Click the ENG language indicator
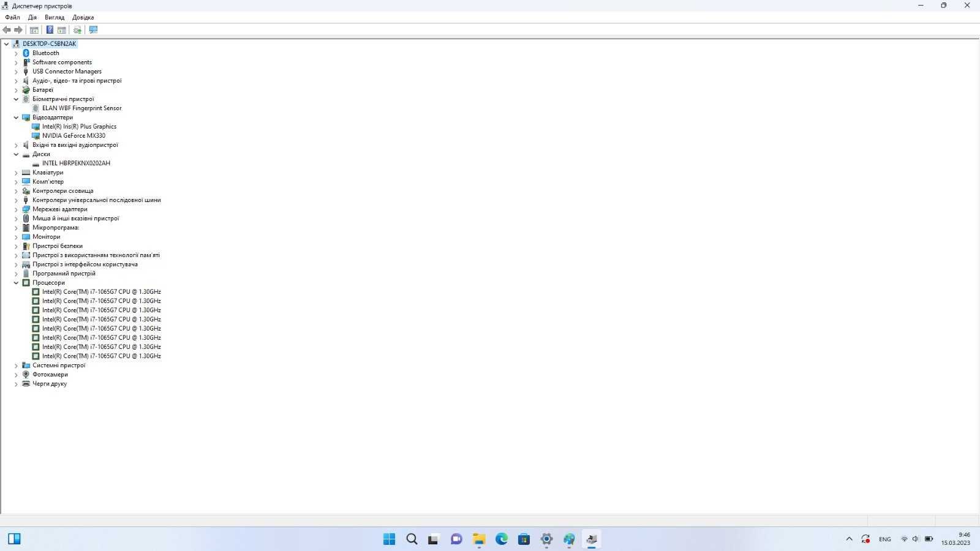980x551 pixels. coord(885,539)
